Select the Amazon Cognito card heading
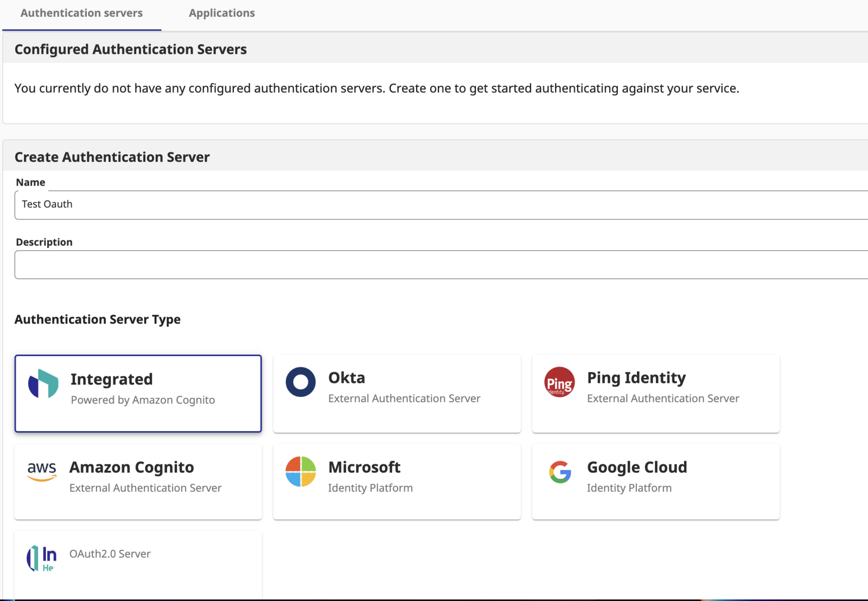 tap(132, 467)
